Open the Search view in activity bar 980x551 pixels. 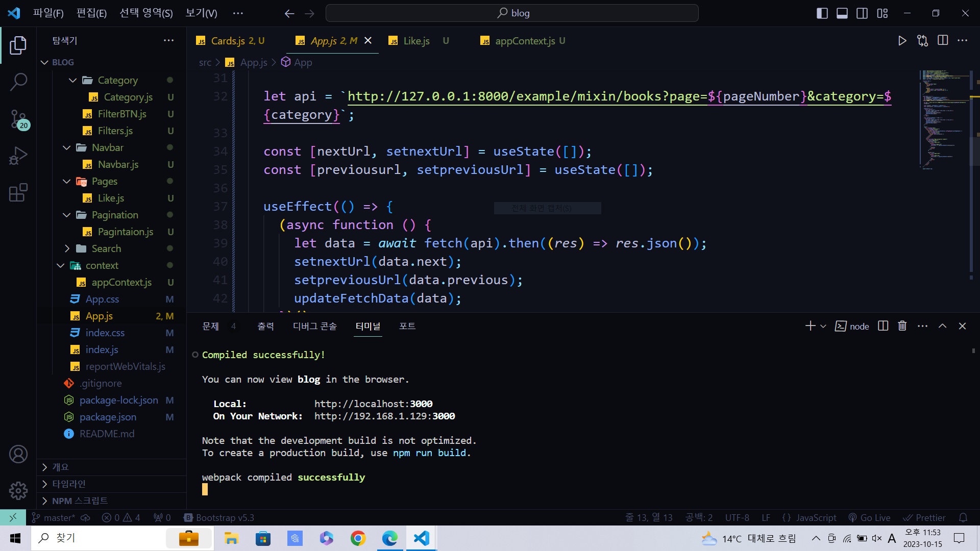[18, 82]
